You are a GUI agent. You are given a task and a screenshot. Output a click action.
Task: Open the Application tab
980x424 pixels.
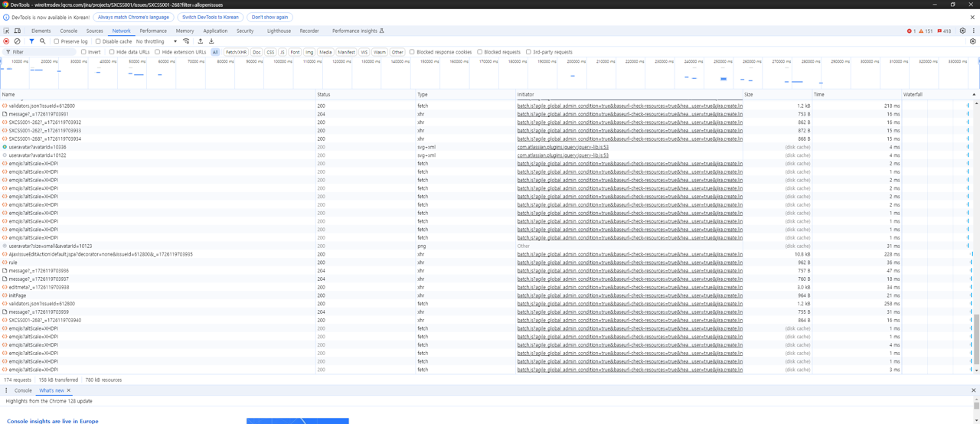(x=215, y=31)
